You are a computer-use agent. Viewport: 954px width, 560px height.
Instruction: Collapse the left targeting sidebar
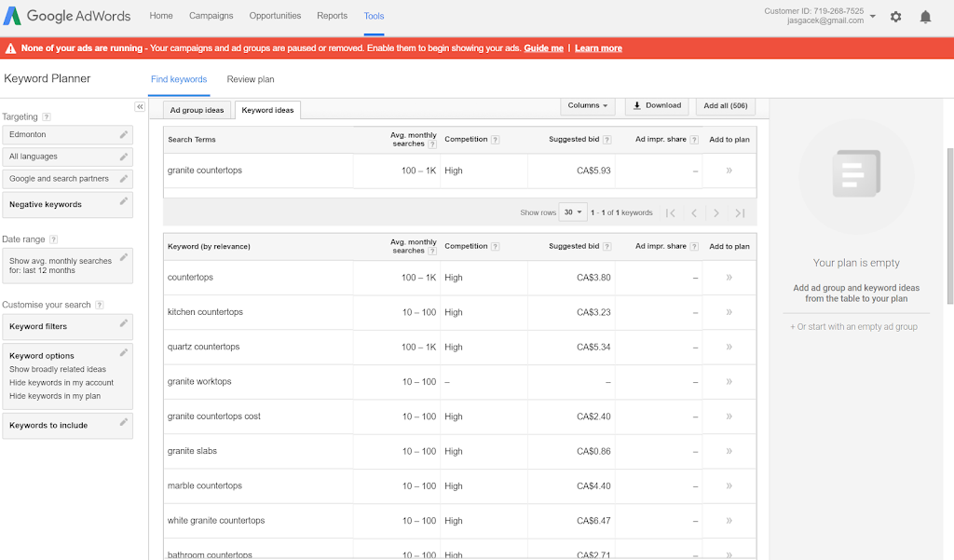pyautogui.click(x=140, y=106)
